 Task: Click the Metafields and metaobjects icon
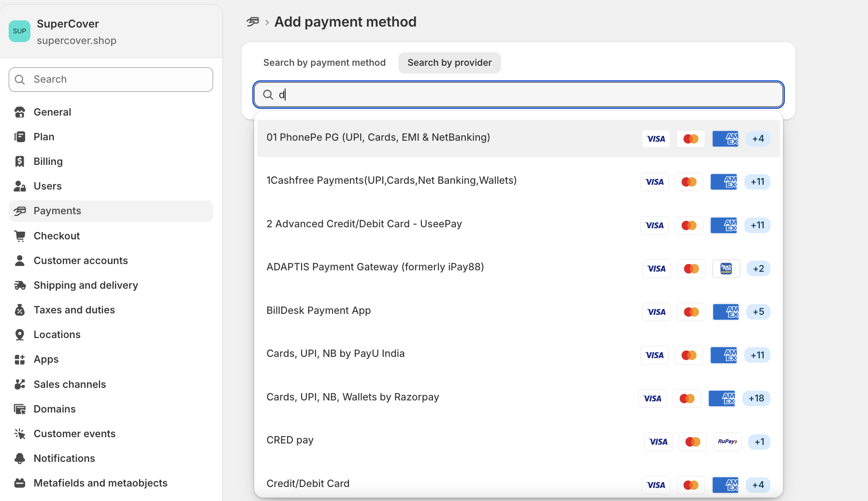[20, 483]
